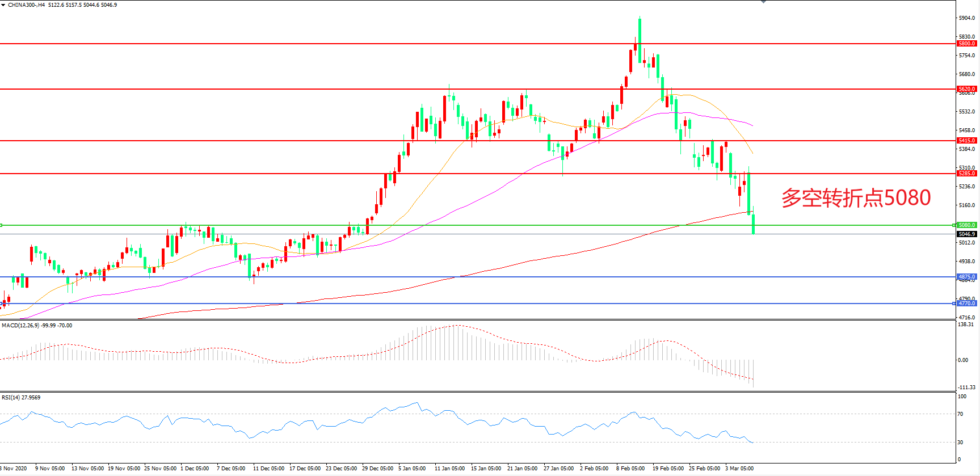Click the chart shift triangle marker at top

point(763,2)
